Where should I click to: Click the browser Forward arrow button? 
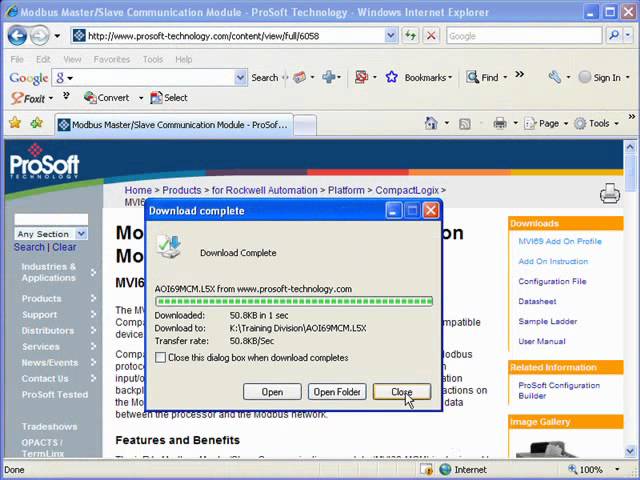(40, 36)
